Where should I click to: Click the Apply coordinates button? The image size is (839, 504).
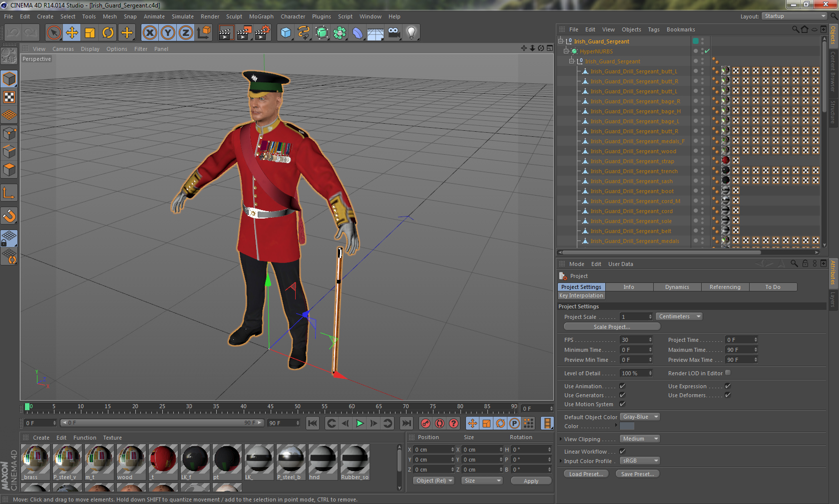(531, 481)
